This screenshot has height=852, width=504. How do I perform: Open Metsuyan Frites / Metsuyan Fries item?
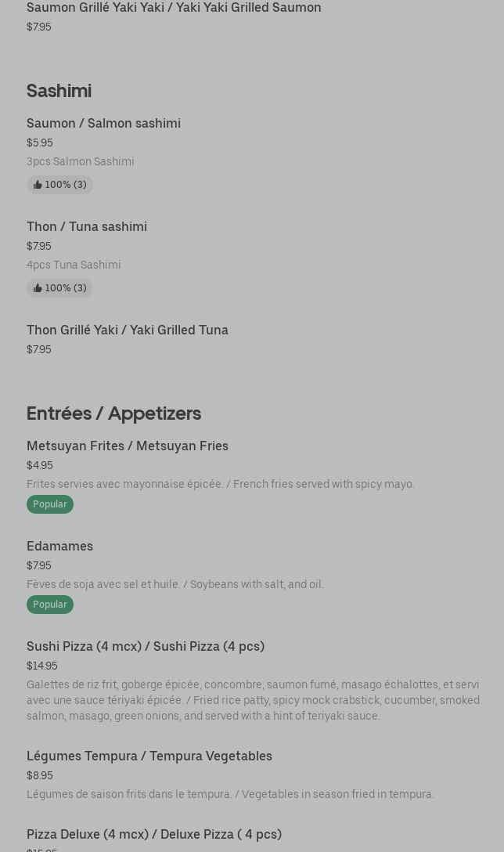128,446
